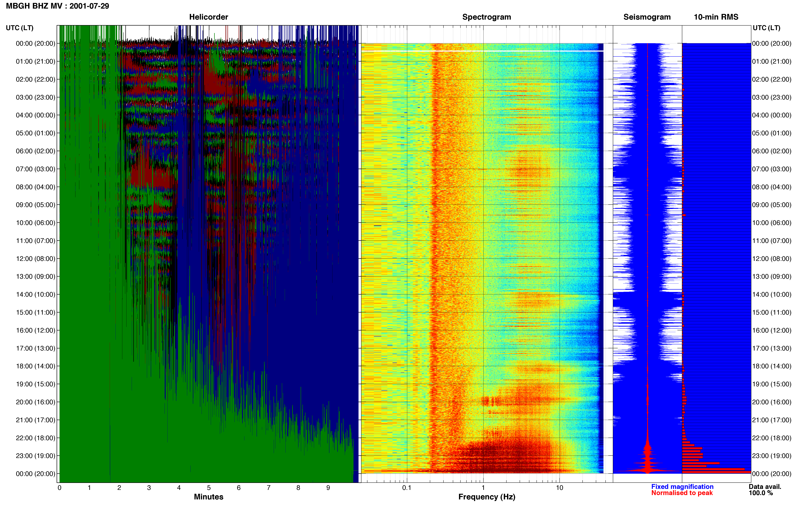Image resolution: width=812 pixels, height=508 pixels.
Task: Click tick '4' on the Minutes axis
Action: coord(179,488)
